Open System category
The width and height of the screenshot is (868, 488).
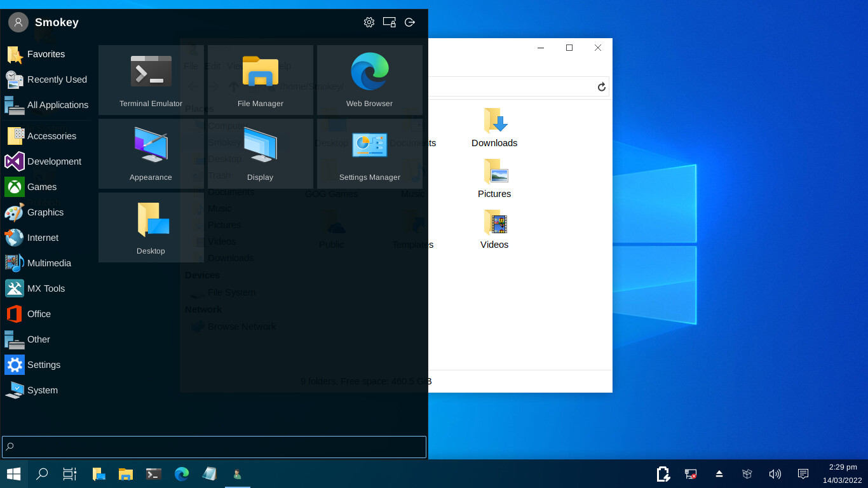[48, 390]
